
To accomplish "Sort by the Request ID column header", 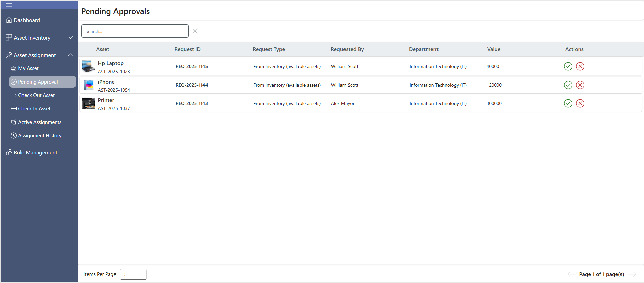I will [188, 49].
